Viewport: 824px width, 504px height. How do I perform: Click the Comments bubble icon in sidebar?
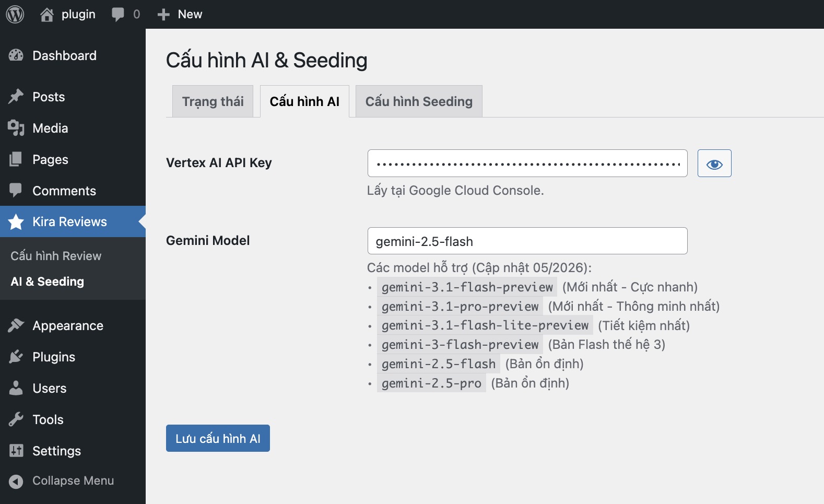coord(16,190)
